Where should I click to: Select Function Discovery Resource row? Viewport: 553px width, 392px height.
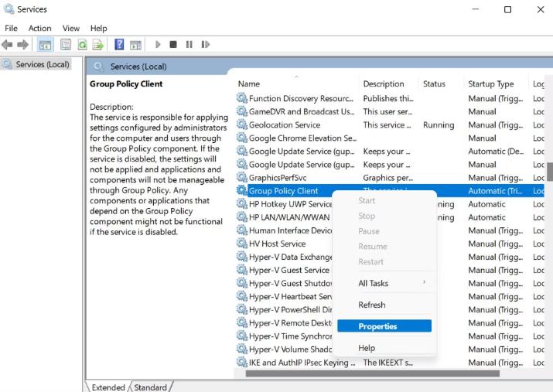click(390, 98)
